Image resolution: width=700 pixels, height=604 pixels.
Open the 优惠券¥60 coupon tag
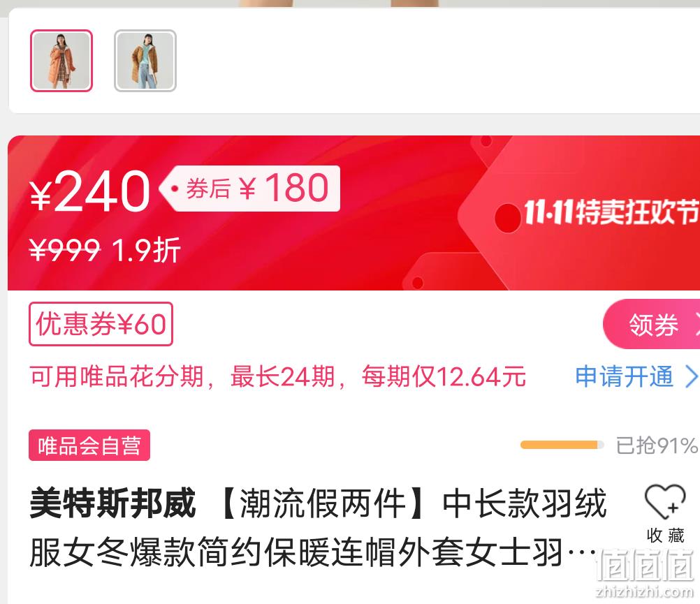click(x=101, y=324)
